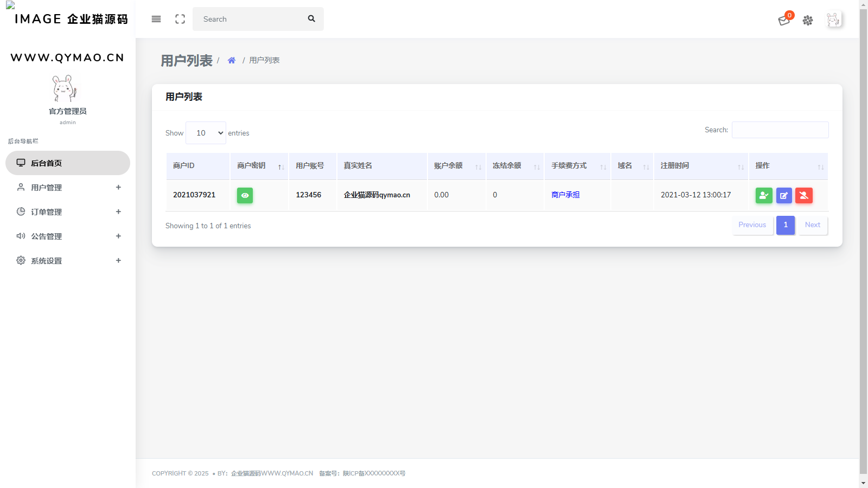Reveal the merchant secret key
Screen dimensions: 868x488
coord(245,195)
